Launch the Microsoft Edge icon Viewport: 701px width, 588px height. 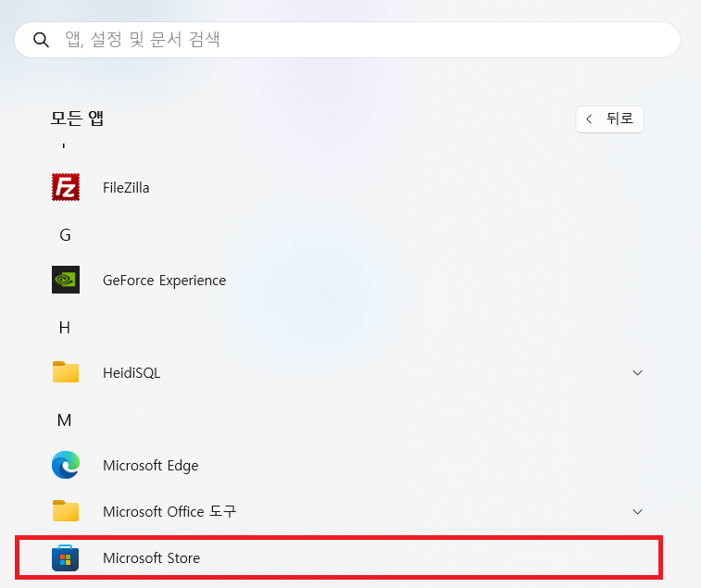pyautogui.click(x=66, y=465)
